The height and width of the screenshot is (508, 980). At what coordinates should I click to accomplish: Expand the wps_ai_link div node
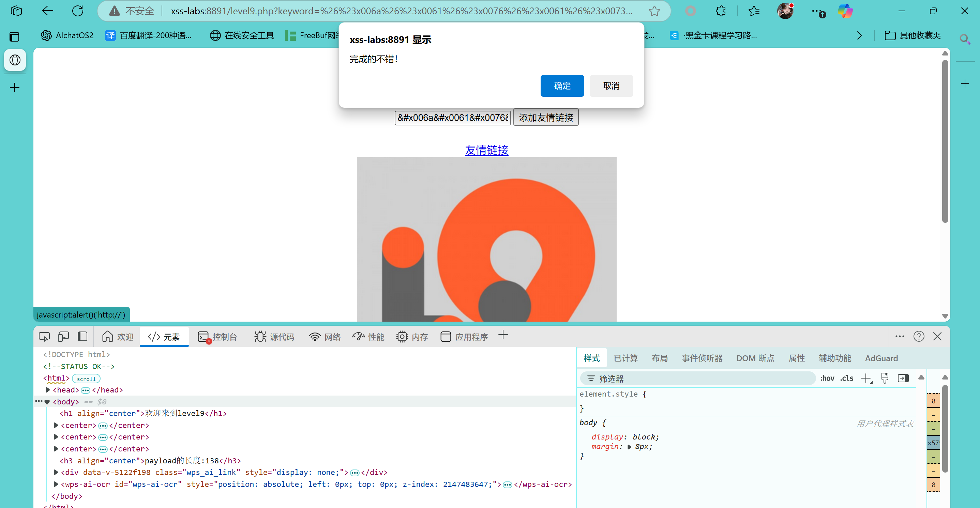click(56, 472)
